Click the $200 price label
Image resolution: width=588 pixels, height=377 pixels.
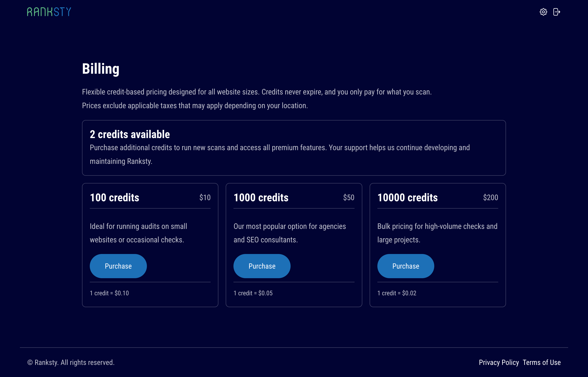coord(490,198)
